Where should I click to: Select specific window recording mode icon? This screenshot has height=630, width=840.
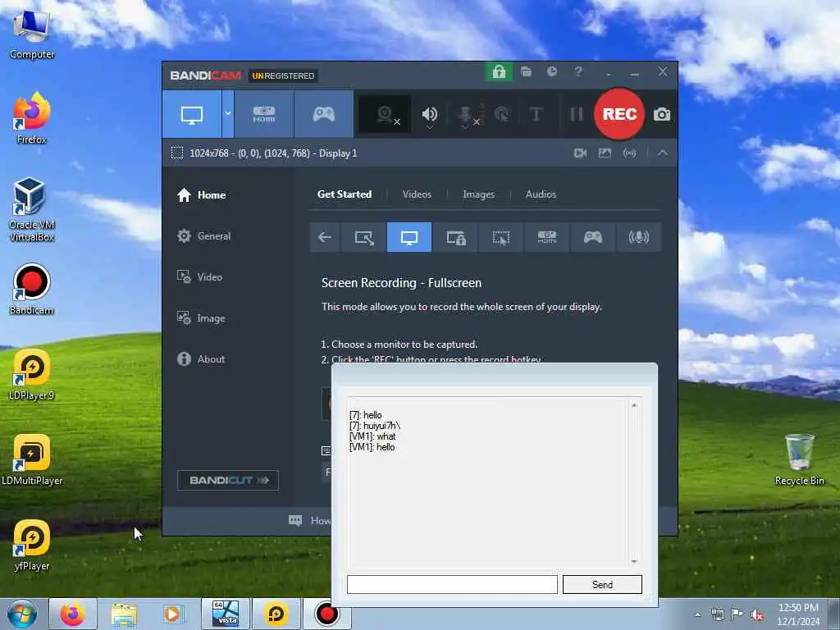(x=456, y=237)
